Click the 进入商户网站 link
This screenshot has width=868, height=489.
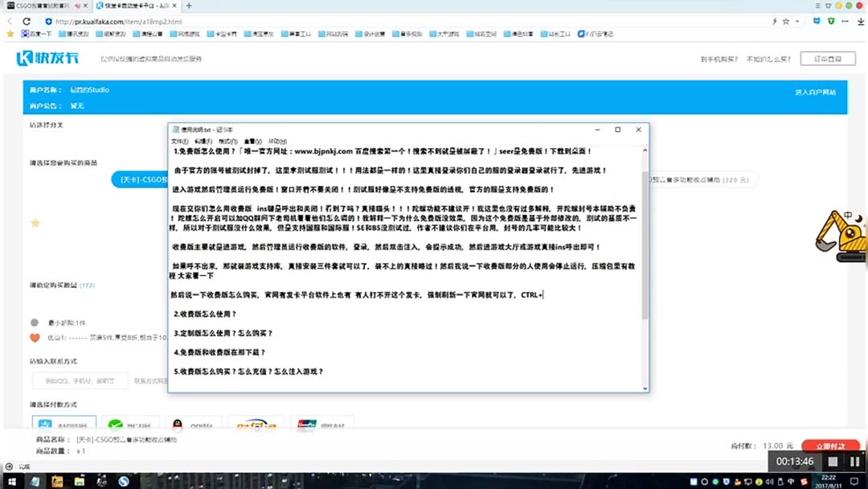tap(815, 91)
